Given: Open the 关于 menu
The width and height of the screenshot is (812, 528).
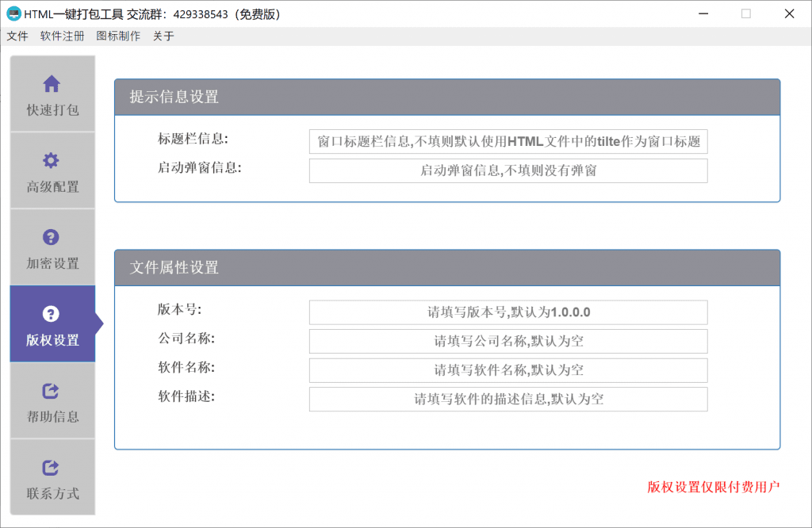Looking at the screenshot, I should coord(163,36).
